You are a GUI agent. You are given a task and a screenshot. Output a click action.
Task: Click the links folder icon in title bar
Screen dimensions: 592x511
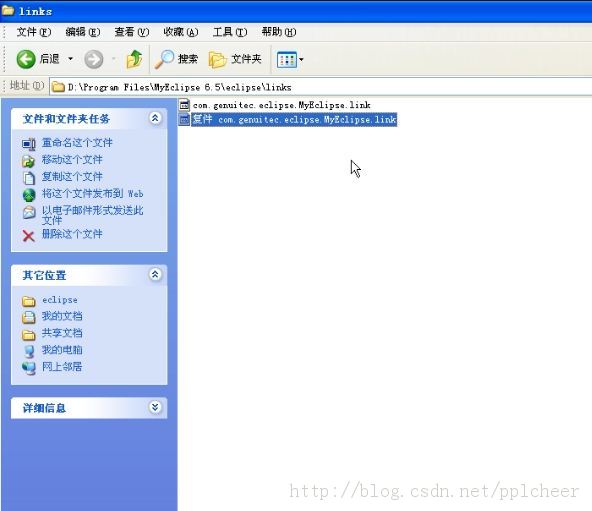click(8, 10)
